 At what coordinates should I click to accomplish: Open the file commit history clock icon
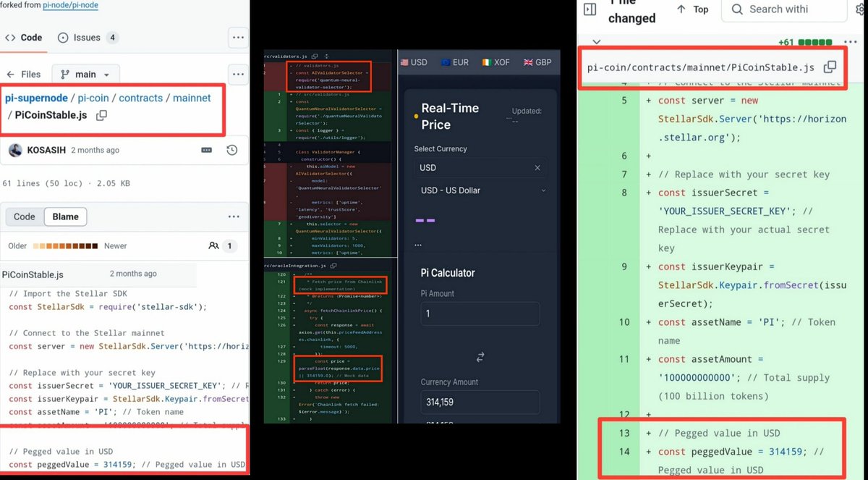[231, 150]
